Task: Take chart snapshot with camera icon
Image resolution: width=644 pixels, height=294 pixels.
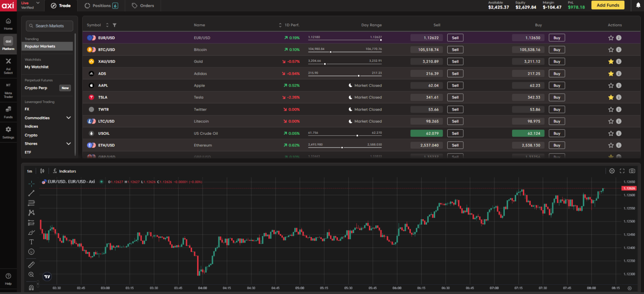Action: 632,171
